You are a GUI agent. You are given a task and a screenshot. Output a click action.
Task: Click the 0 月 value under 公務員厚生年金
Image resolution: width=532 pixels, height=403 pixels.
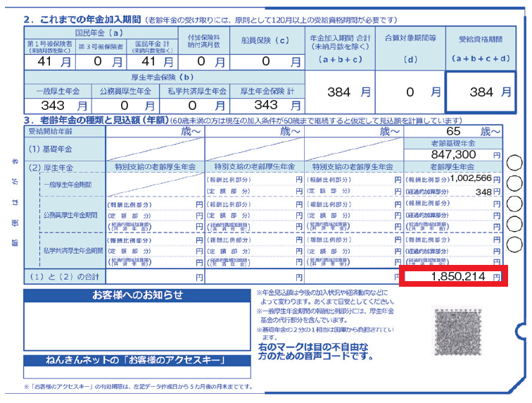[125, 106]
